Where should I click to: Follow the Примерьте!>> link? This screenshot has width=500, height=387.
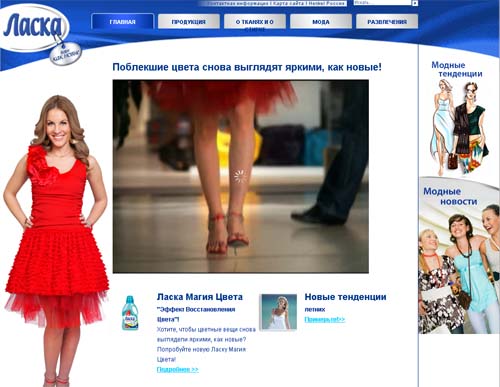coord(325,319)
